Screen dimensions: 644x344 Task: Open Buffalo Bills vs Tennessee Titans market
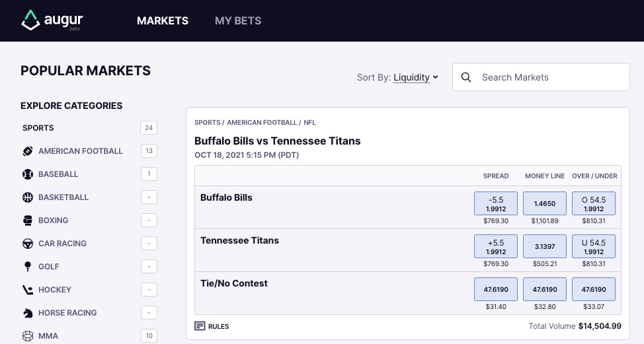click(x=277, y=141)
